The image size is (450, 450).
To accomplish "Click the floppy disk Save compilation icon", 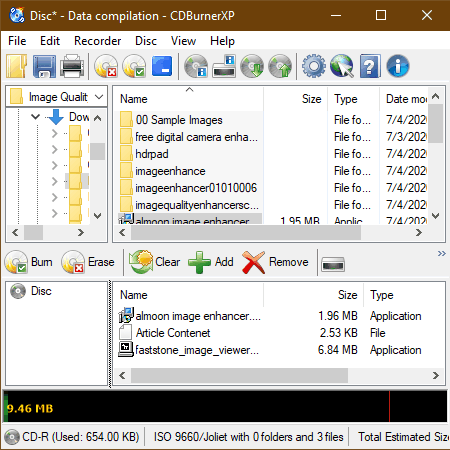I will (44, 66).
